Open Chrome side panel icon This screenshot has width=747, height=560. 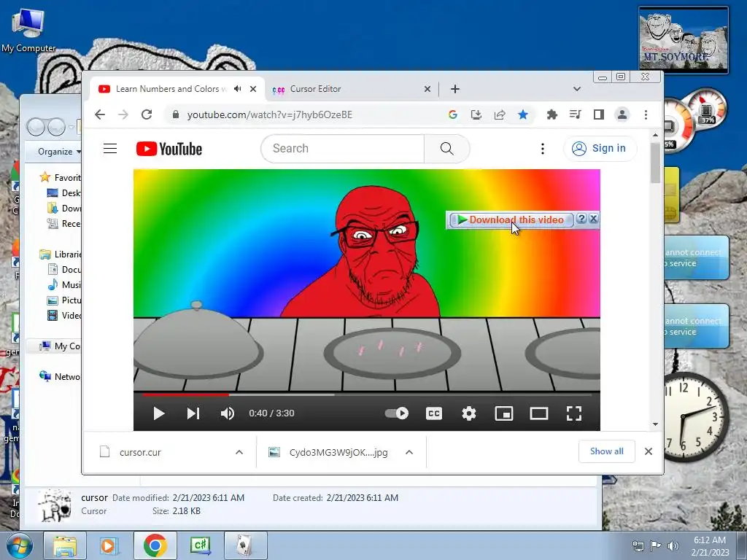pos(599,114)
